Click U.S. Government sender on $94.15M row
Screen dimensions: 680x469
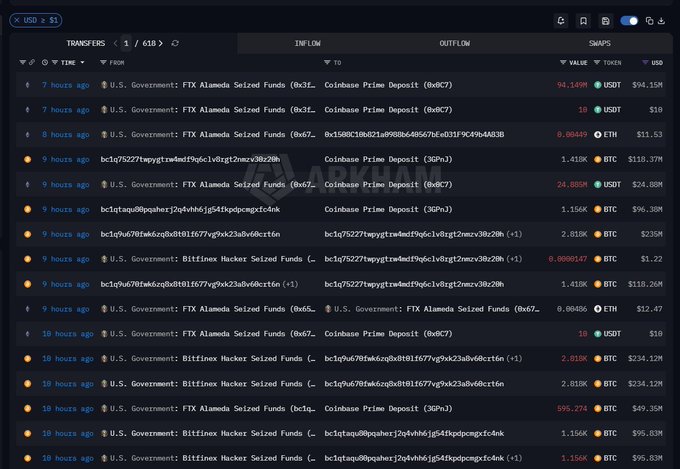(208, 85)
